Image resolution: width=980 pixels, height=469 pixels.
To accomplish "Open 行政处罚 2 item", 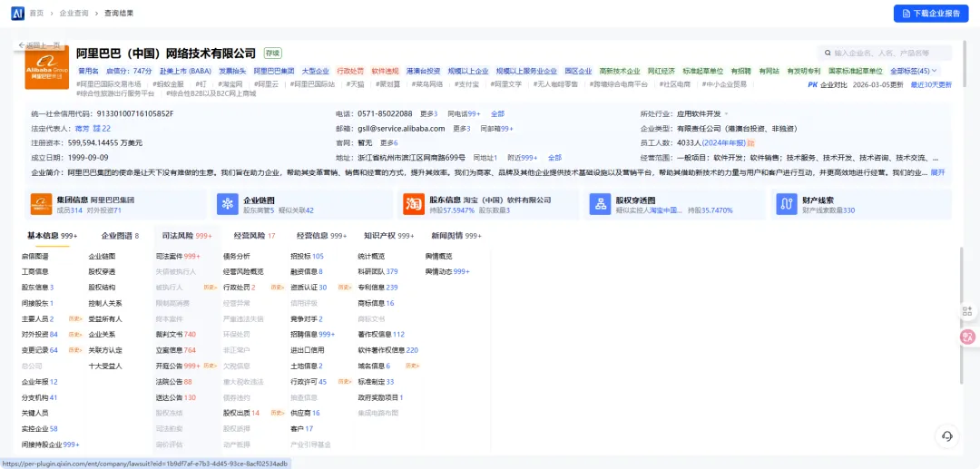I will click(240, 288).
